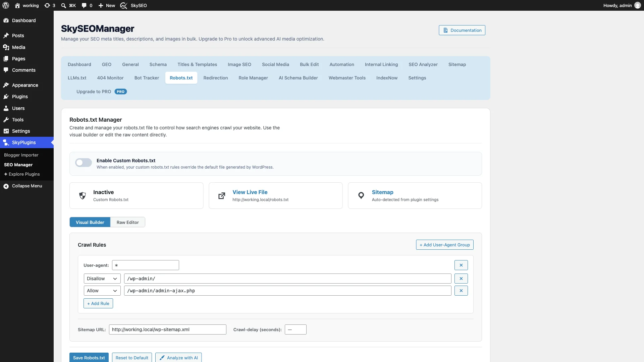This screenshot has height=362, width=644.
Task: Remove the User-agent group with X
Action: coord(461,265)
